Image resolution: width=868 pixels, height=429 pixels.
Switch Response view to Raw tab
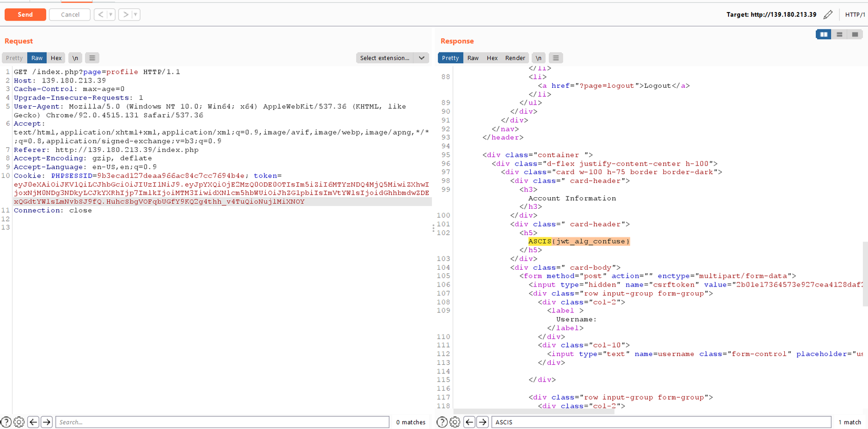point(473,58)
